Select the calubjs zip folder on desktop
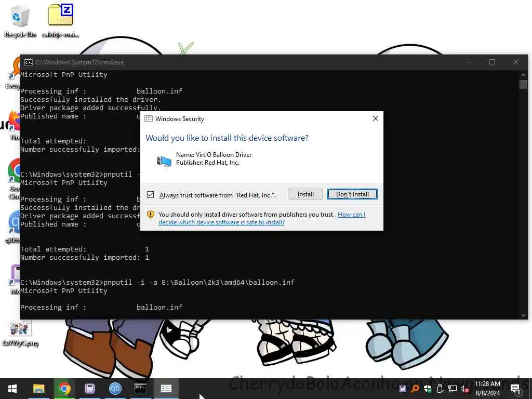 click(x=61, y=21)
